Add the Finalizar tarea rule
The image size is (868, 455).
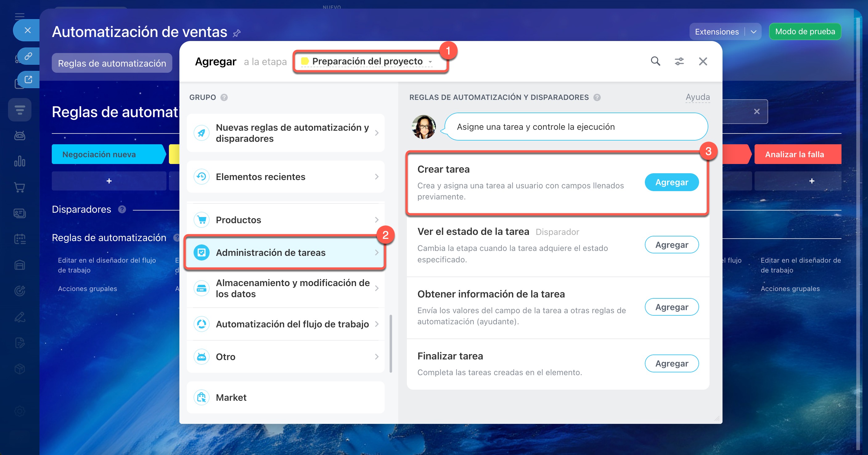(671, 363)
